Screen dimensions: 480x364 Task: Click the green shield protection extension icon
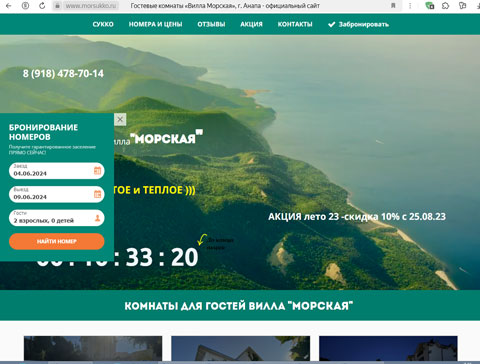click(430, 6)
